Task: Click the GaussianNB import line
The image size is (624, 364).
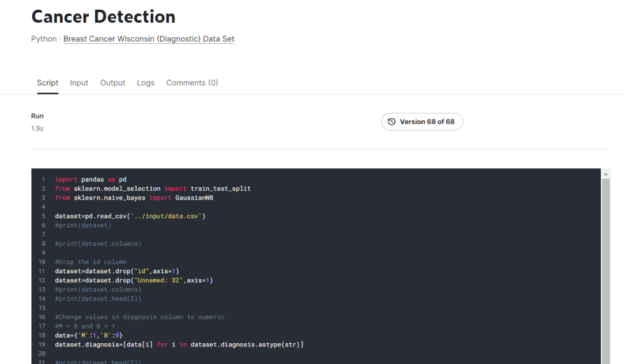Action: (x=134, y=198)
